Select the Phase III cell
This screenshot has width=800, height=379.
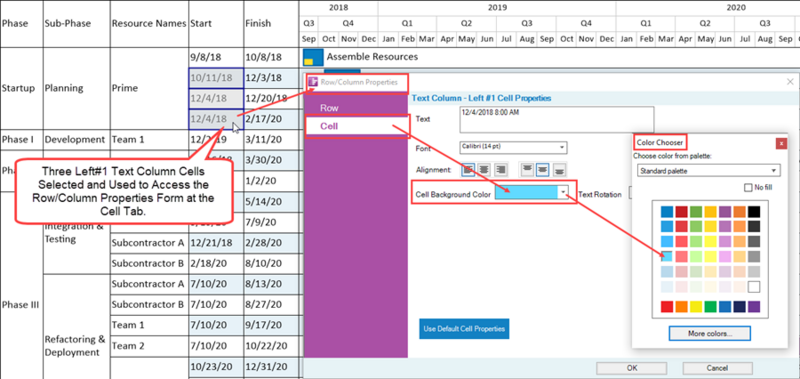click(21, 305)
